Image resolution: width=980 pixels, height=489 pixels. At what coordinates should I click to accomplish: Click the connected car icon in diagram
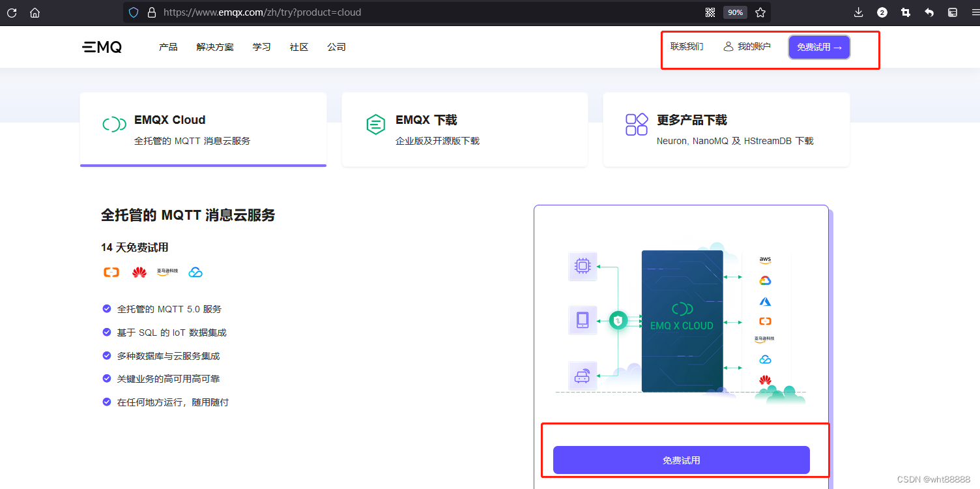click(x=583, y=376)
